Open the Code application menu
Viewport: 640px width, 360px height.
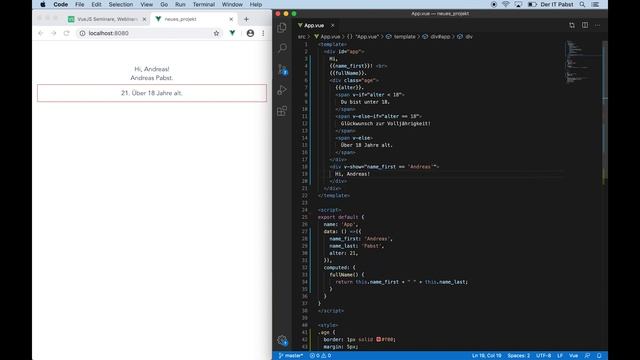pyautogui.click(x=60, y=4)
